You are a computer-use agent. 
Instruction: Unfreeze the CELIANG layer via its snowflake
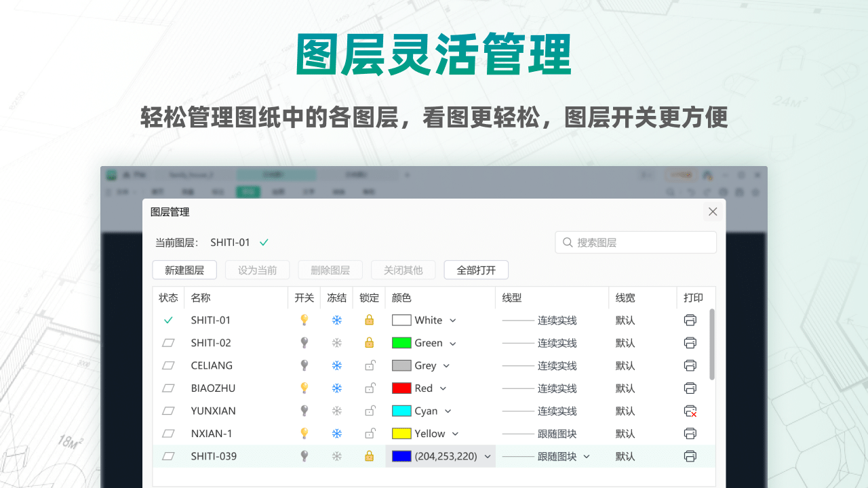pyautogui.click(x=336, y=365)
